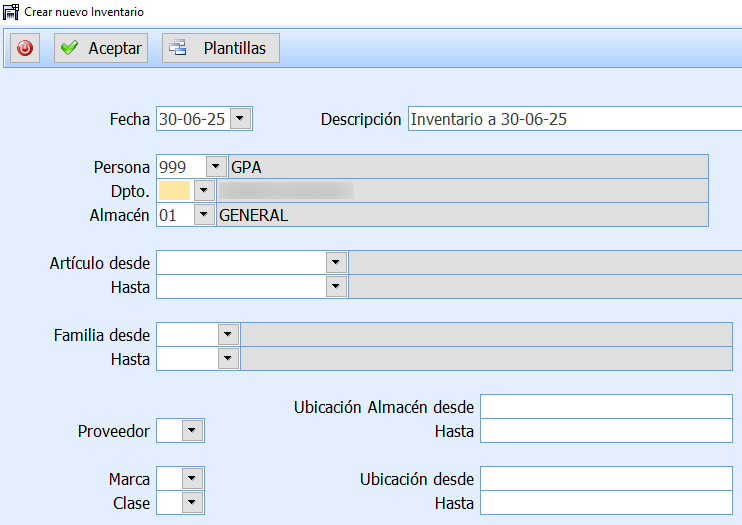Viewport: 742px width, 525px height.
Task: Click the window icon in title bar
Action: [12, 12]
